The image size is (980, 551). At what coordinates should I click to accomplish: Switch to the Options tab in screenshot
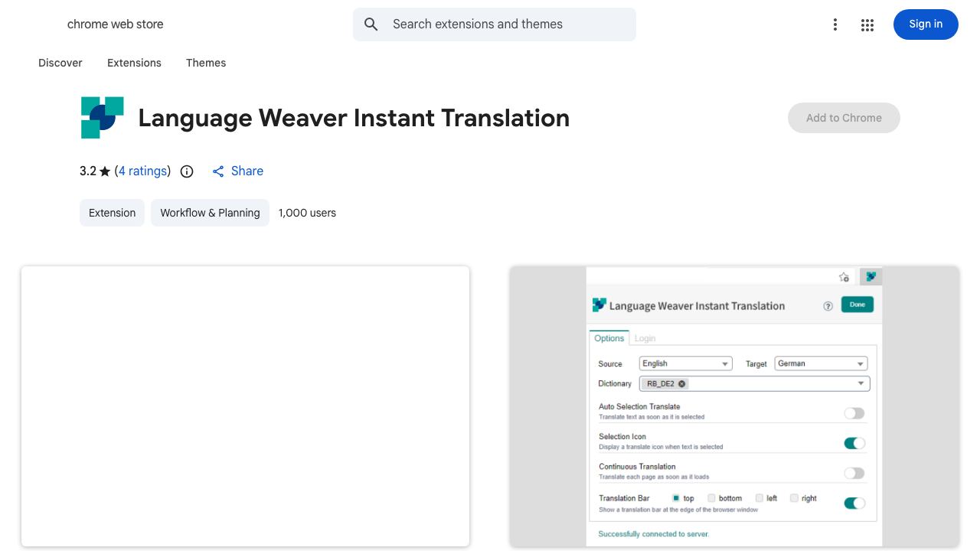[609, 338]
